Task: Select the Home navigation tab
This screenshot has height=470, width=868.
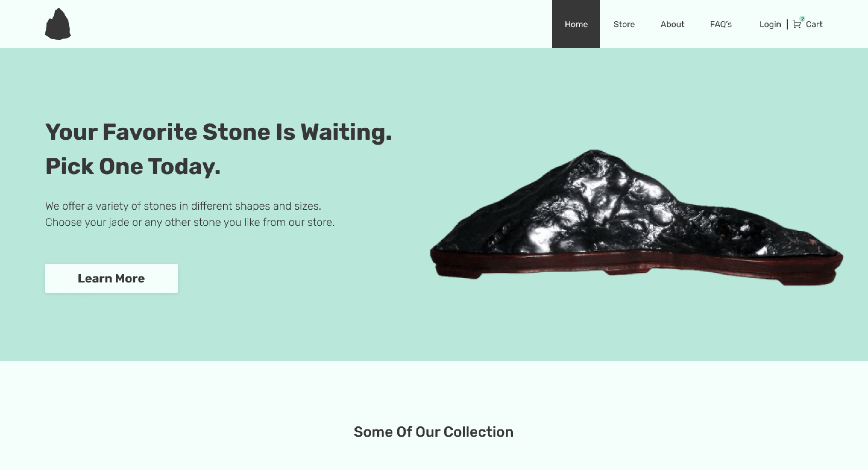Action: tap(576, 24)
